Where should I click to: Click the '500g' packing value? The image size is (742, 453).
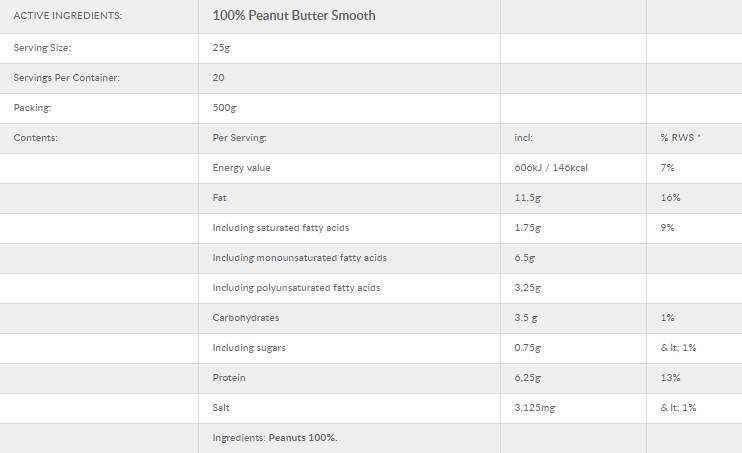(x=224, y=108)
